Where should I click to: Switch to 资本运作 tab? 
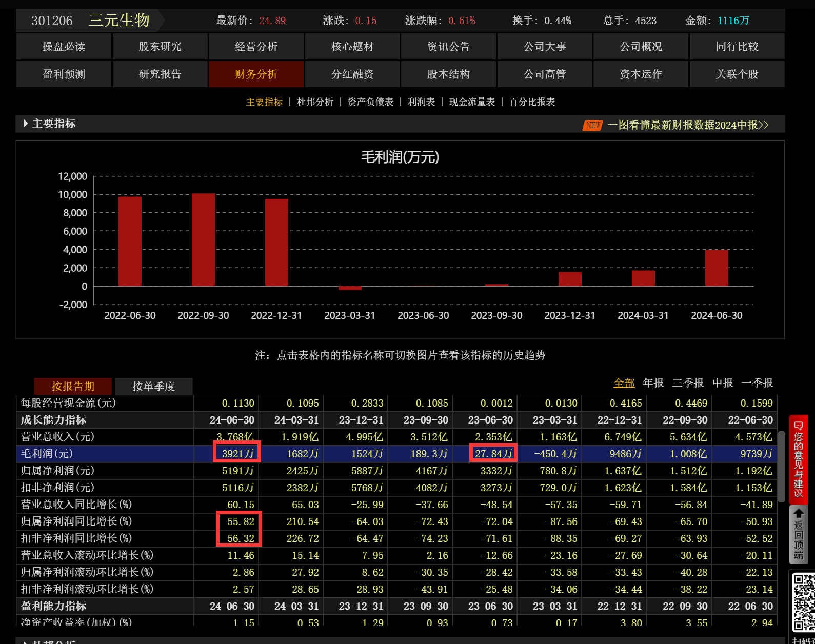coord(641,74)
